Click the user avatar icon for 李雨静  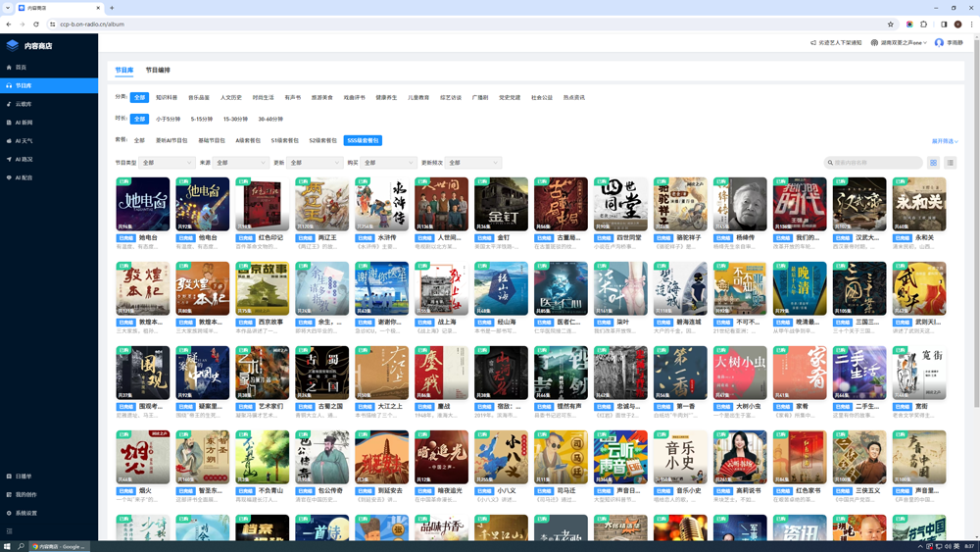939,43
